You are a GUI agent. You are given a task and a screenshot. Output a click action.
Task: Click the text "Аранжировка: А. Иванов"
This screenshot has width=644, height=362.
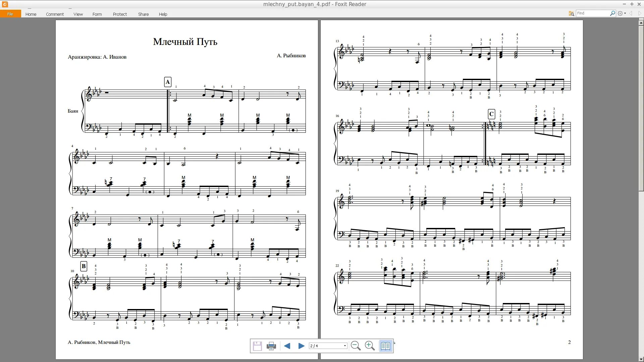pos(97,57)
